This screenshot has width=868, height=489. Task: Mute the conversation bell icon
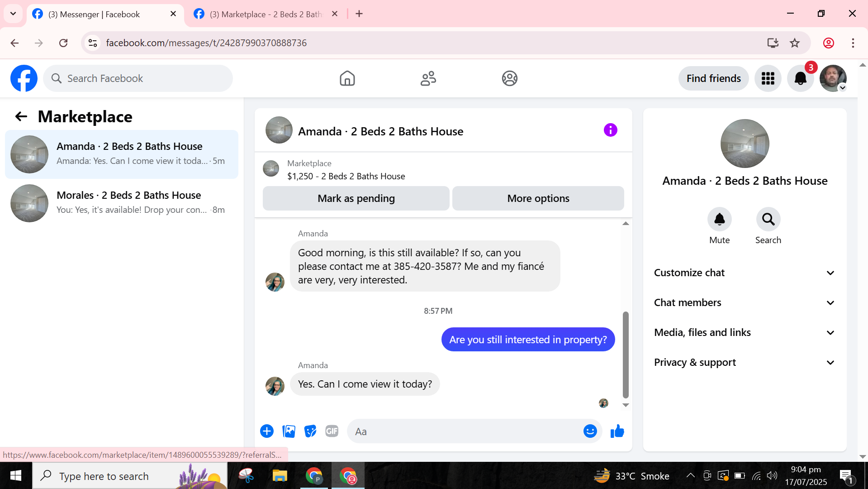click(719, 220)
